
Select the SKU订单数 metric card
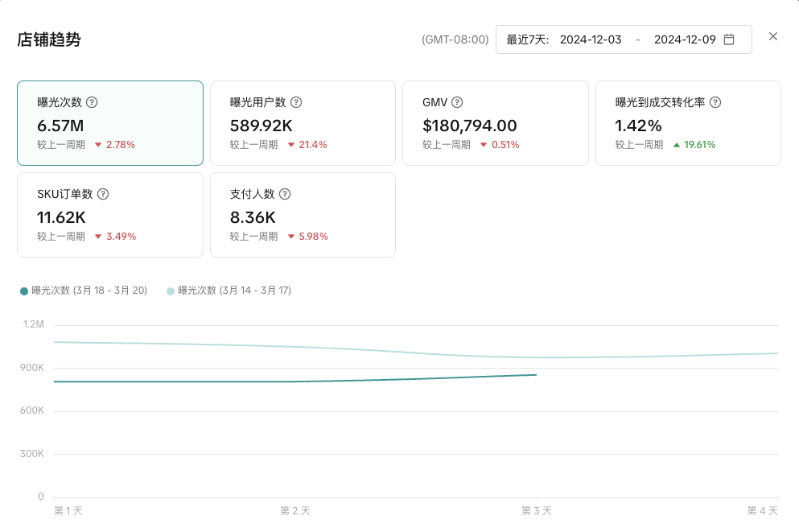[109, 215]
